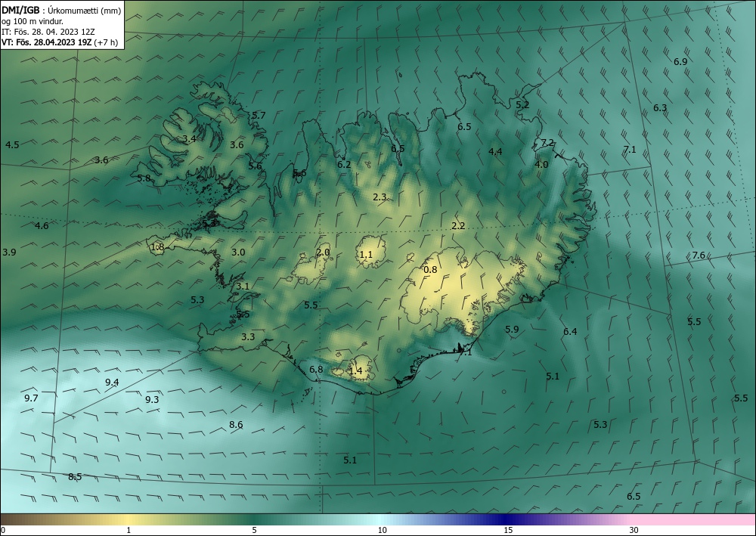
Task: Click the 3.1 value label
Action: coord(243,287)
